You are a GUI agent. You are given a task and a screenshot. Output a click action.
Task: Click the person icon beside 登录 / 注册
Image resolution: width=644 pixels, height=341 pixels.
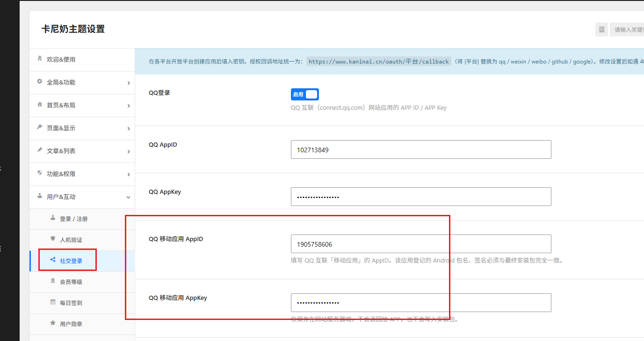[53, 218]
